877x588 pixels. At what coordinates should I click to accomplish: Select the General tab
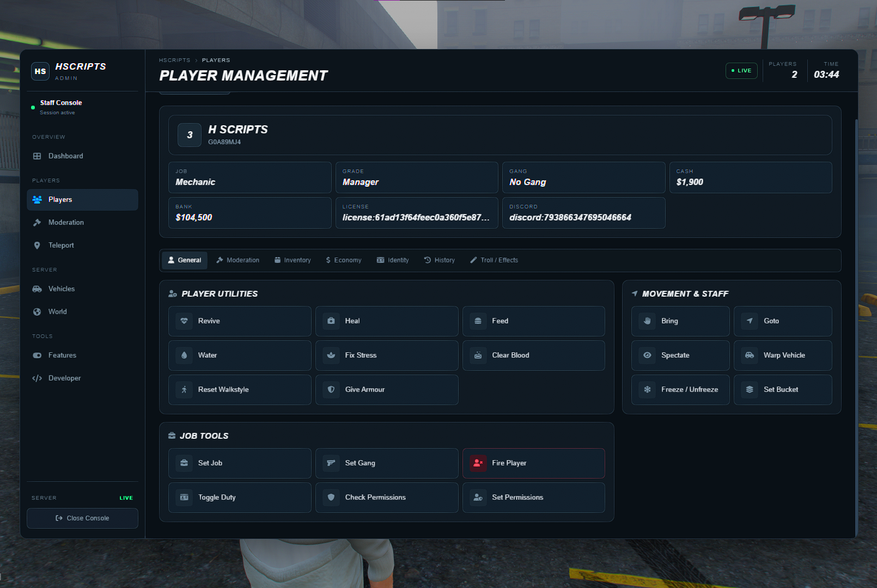pyautogui.click(x=185, y=260)
